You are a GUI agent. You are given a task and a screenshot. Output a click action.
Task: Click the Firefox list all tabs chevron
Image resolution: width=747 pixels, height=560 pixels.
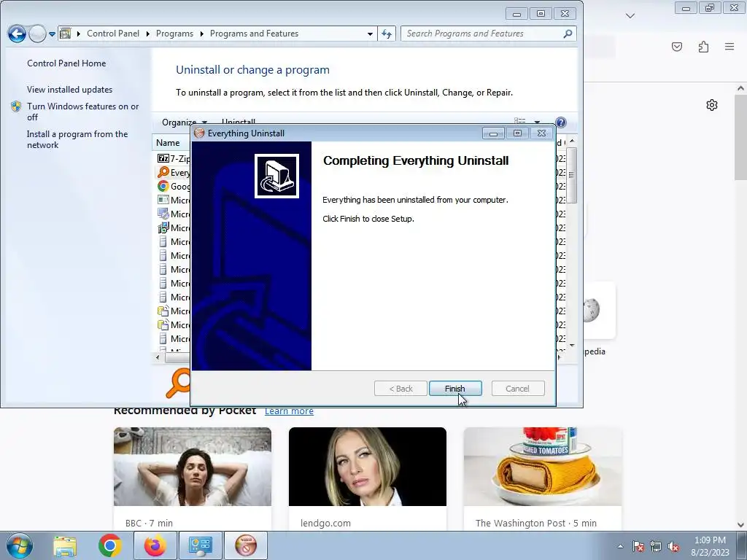630,16
